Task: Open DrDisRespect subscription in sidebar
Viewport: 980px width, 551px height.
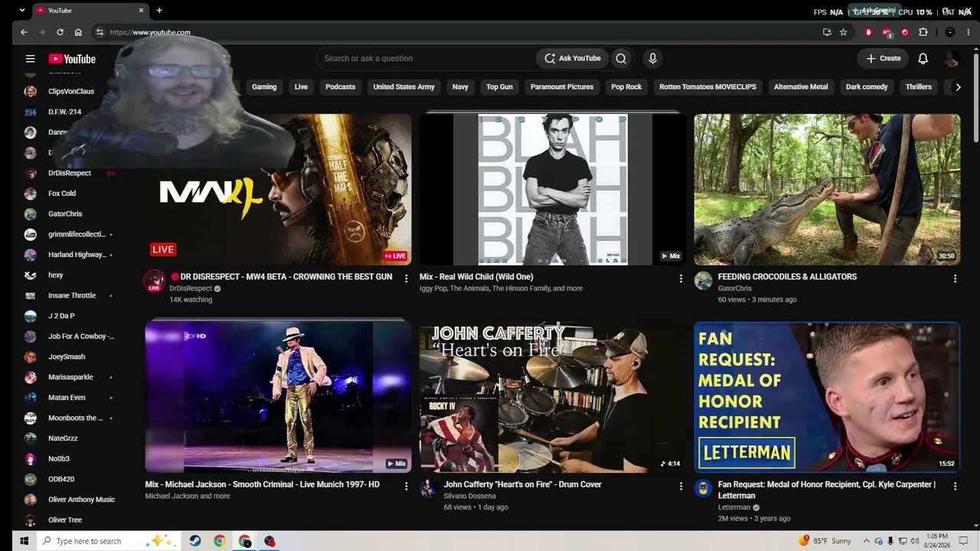Action: click(70, 173)
